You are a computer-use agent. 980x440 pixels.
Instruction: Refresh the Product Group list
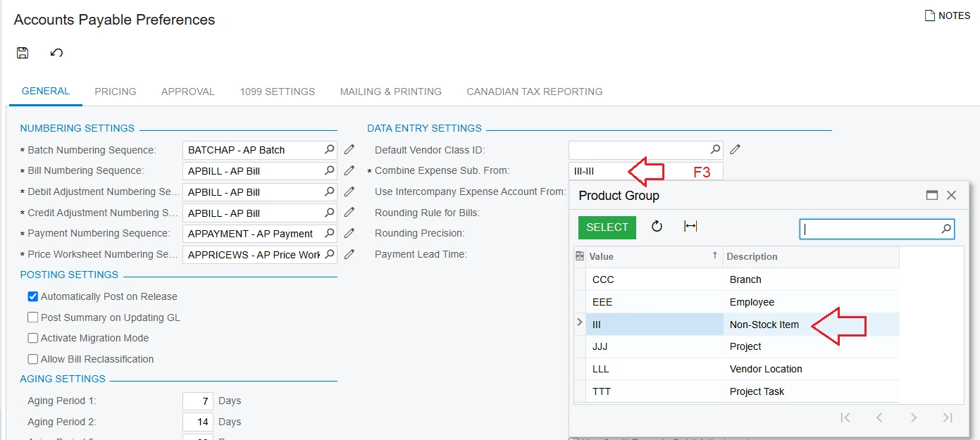coord(657,227)
